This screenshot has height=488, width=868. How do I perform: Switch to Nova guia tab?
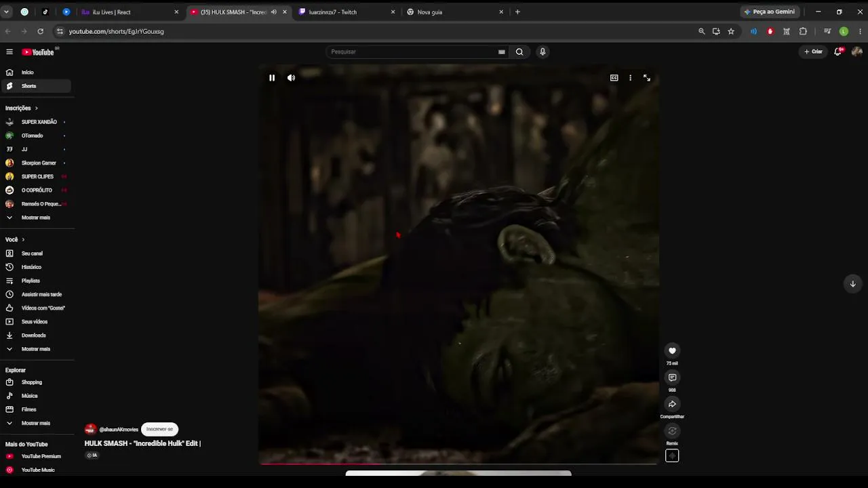tap(456, 12)
